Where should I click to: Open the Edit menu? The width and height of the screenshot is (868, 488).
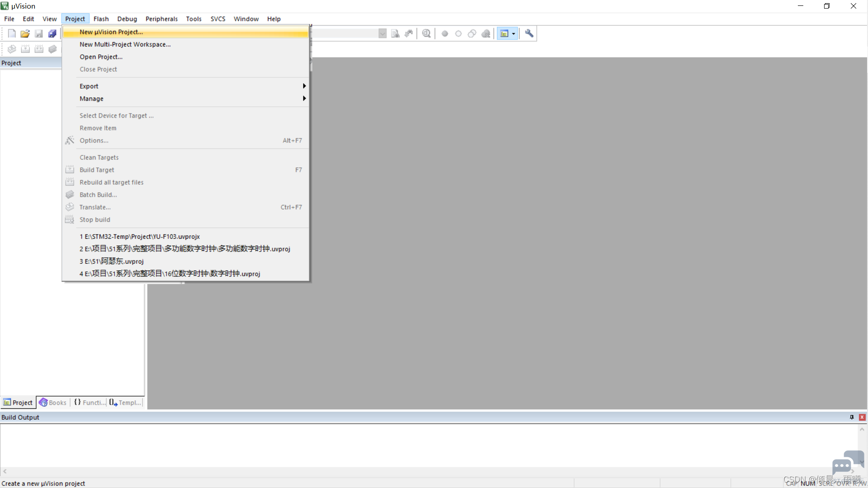(29, 19)
